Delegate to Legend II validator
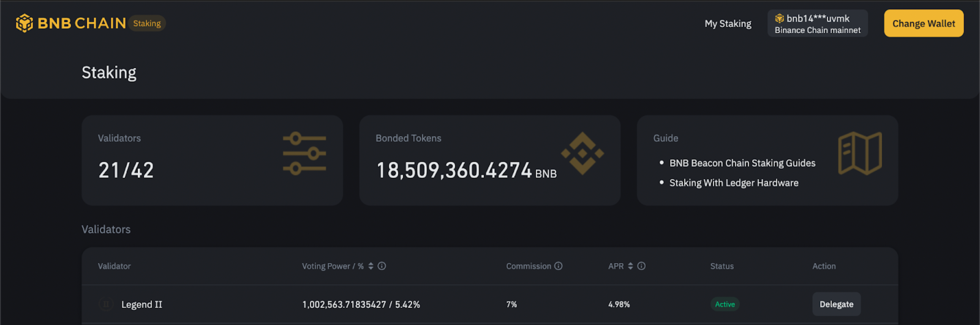The image size is (980, 325). coord(836,304)
